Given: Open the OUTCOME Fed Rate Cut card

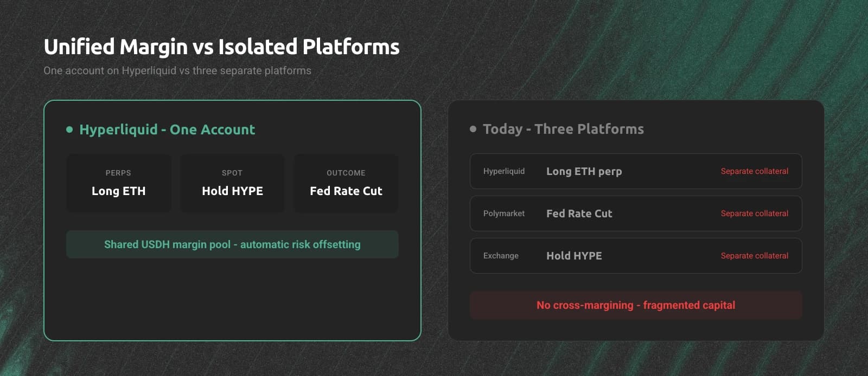Looking at the screenshot, I should tap(346, 183).
